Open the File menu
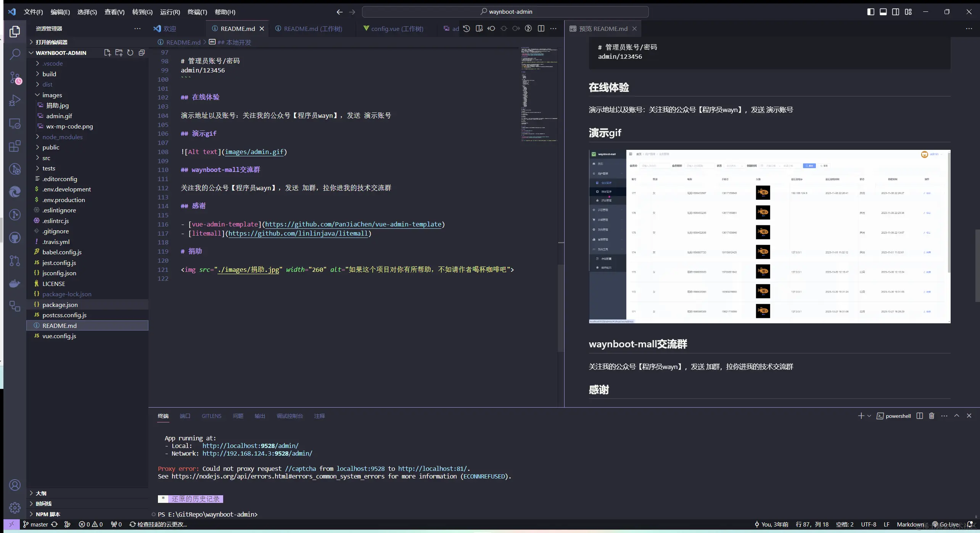Image resolution: width=980 pixels, height=533 pixels. pos(33,12)
